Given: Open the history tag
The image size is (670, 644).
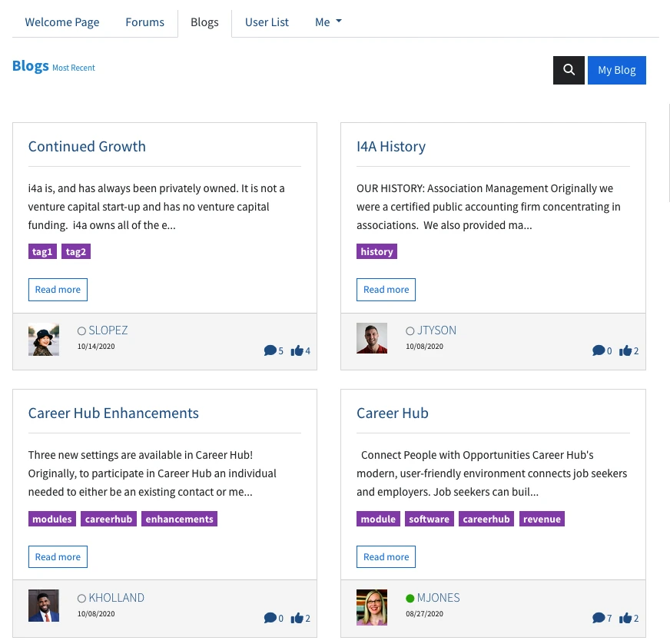Looking at the screenshot, I should [376, 251].
